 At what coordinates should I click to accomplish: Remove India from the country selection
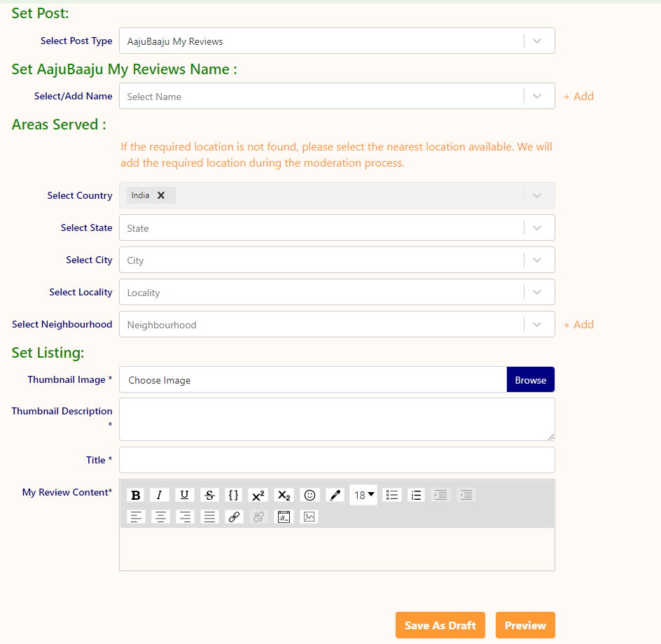pos(161,195)
